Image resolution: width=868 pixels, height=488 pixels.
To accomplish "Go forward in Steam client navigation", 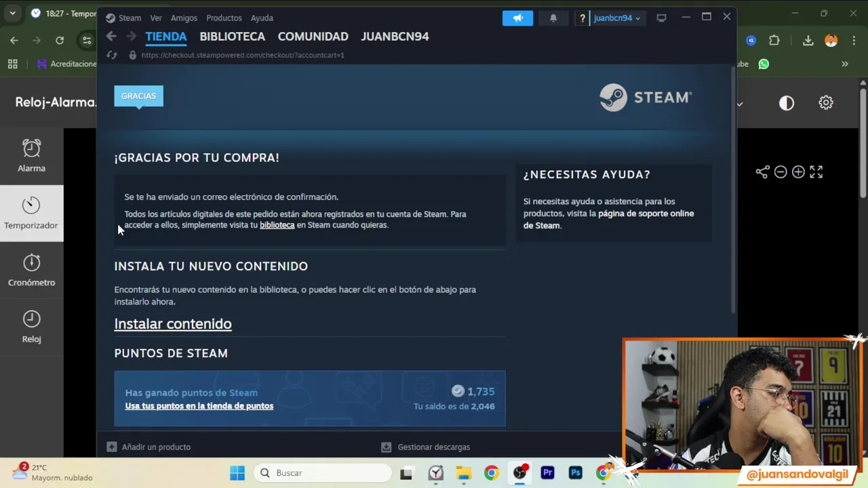I will point(132,37).
